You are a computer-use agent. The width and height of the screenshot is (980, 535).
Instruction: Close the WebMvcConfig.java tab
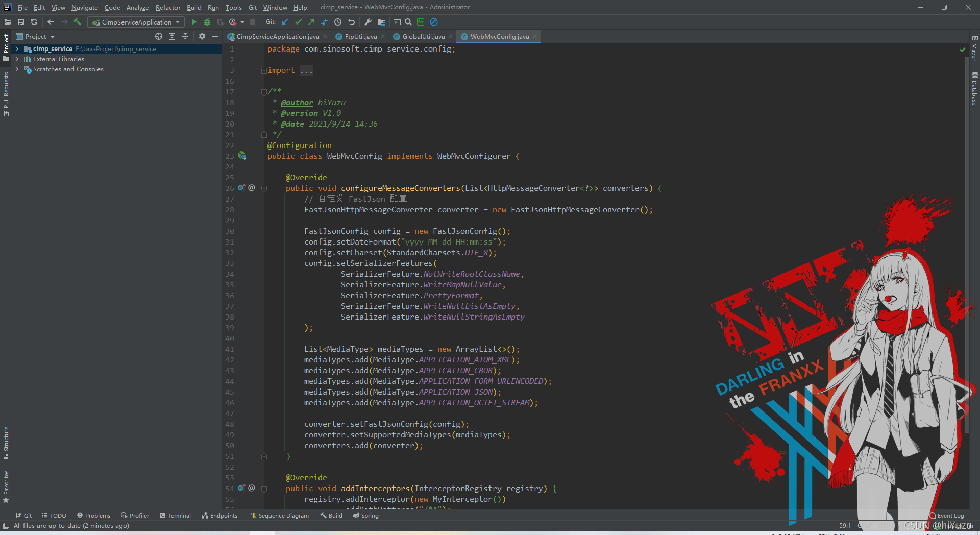[x=535, y=36]
